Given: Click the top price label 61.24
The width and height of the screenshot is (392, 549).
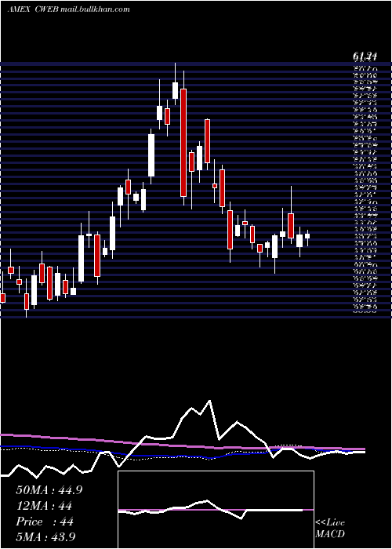Looking at the screenshot, I should tap(365, 56).
